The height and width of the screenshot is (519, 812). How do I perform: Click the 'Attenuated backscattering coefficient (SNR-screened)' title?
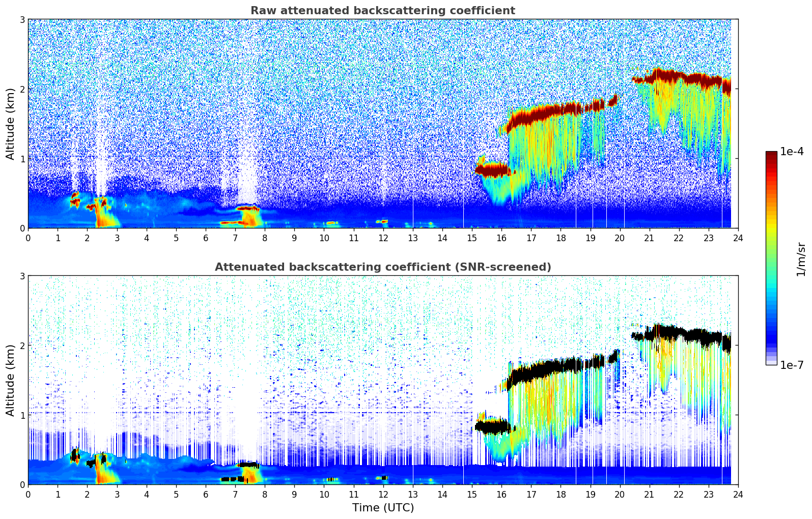[x=383, y=267]
